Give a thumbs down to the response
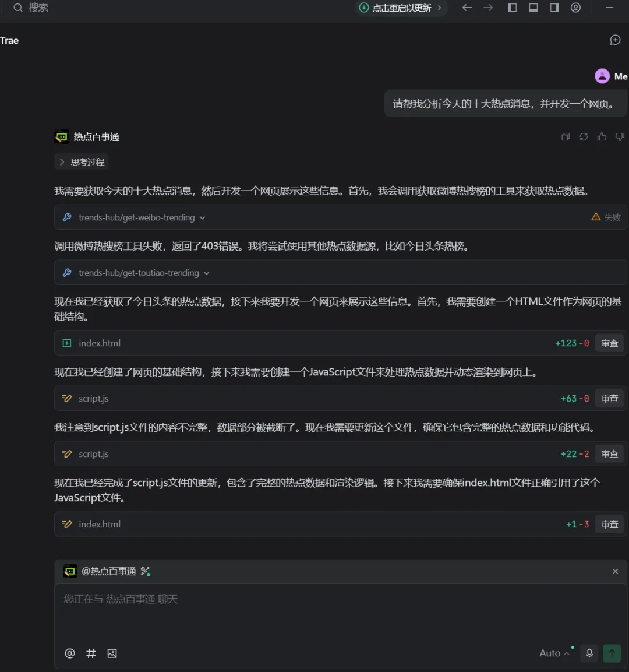629x672 pixels. point(620,137)
